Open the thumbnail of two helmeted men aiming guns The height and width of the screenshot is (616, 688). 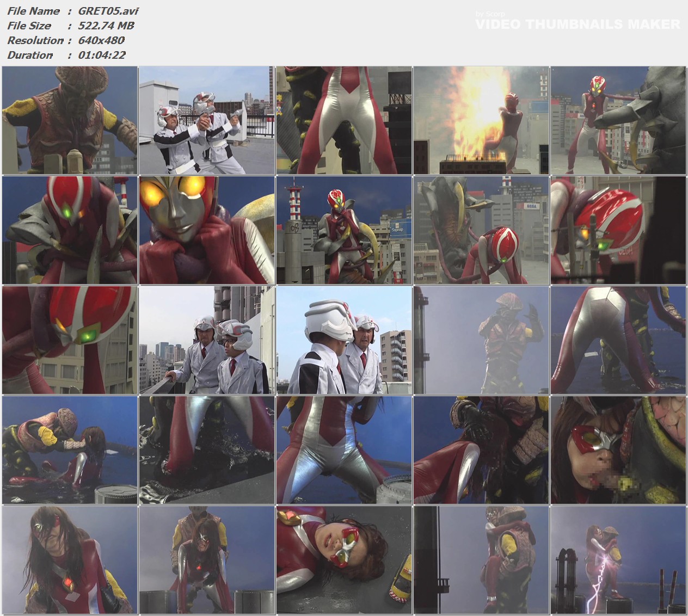pos(207,120)
